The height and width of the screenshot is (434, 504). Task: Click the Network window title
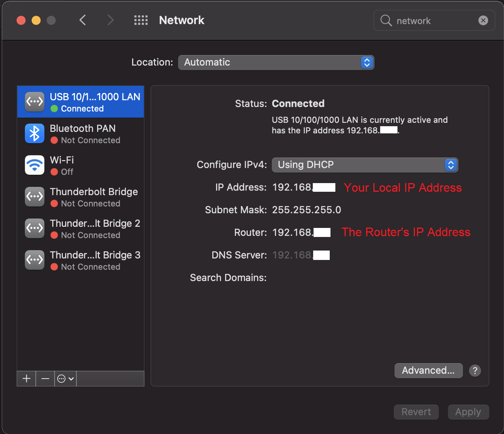182,20
